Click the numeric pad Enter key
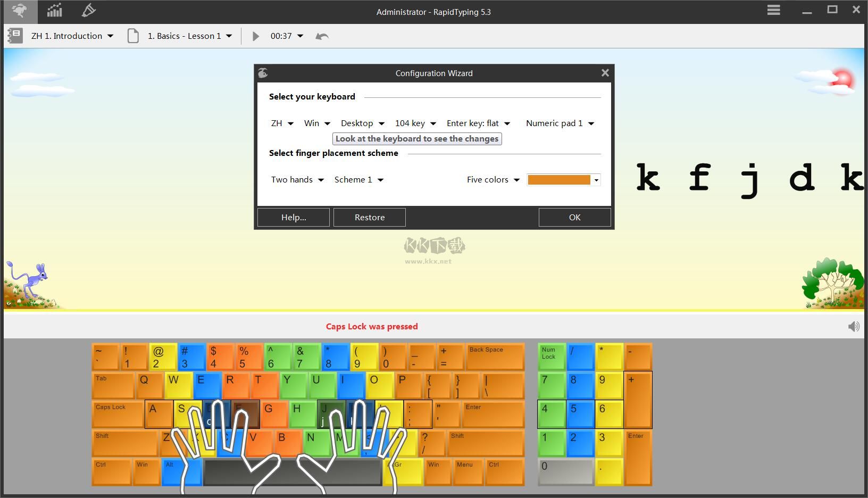 [x=638, y=458]
